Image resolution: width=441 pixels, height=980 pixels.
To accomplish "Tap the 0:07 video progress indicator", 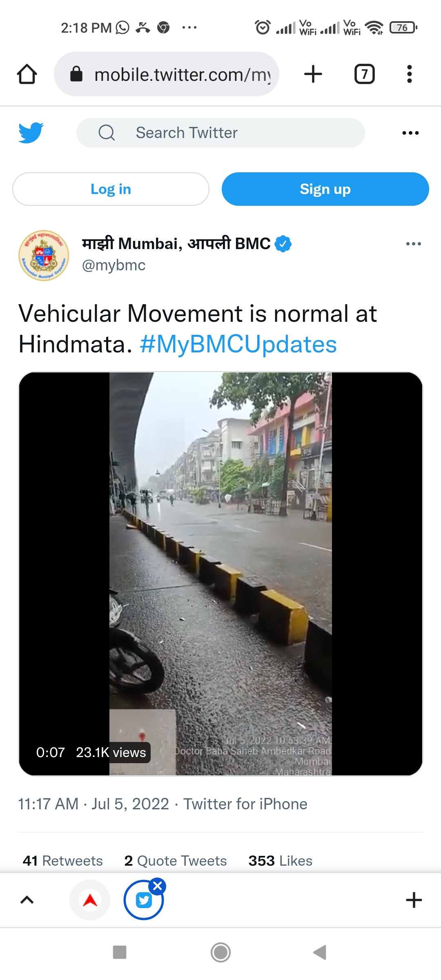I will (51, 753).
